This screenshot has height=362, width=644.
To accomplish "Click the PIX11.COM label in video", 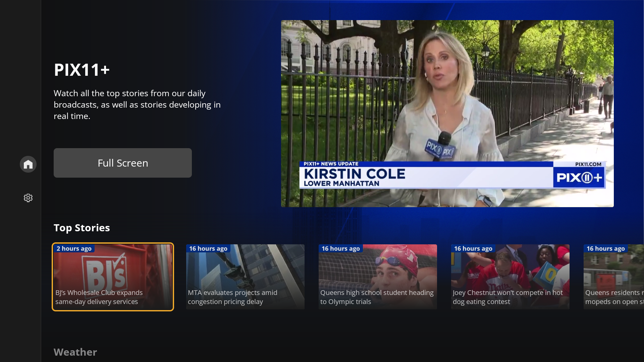I will pyautogui.click(x=588, y=164).
